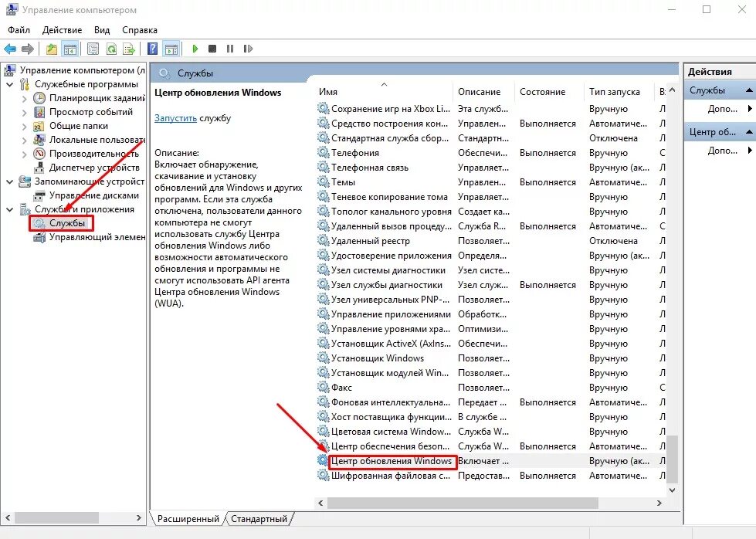Click the green Refresh toolbar icon
The width and height of the screenshot is (756, 539).
click(111, 49)
